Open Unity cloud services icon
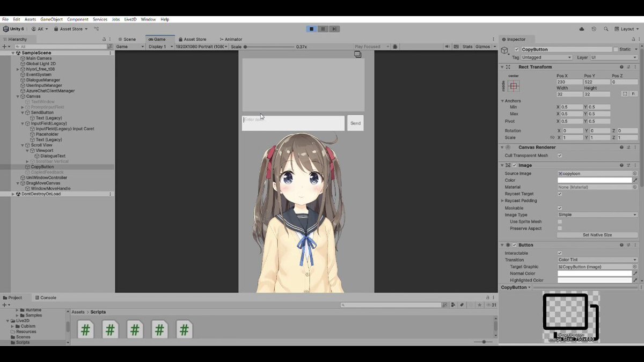The image size is (644, 362). 582,29
